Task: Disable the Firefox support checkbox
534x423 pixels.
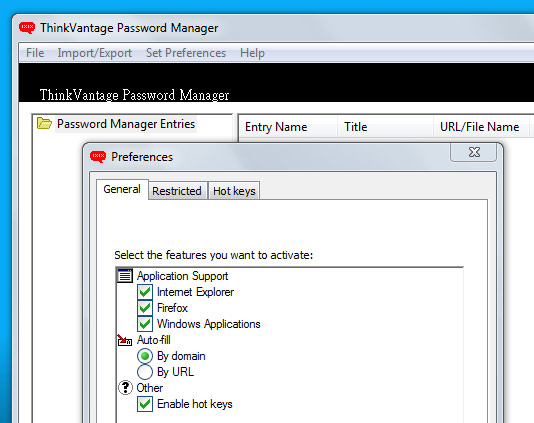Action: click(x=145, y=308)
